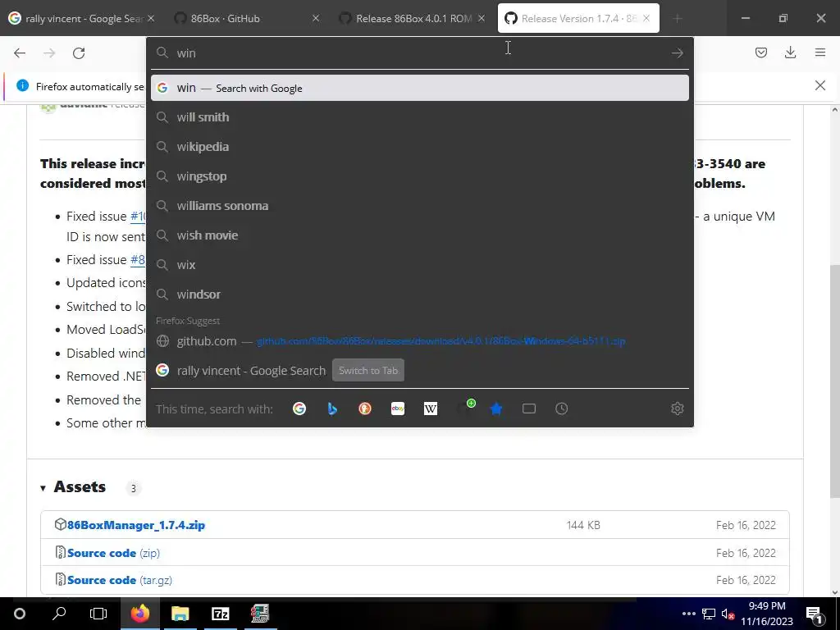This screenshot has width=840, height=630.
Task: Open 86Box Manager taskbar icon
Action: (259, 614)
